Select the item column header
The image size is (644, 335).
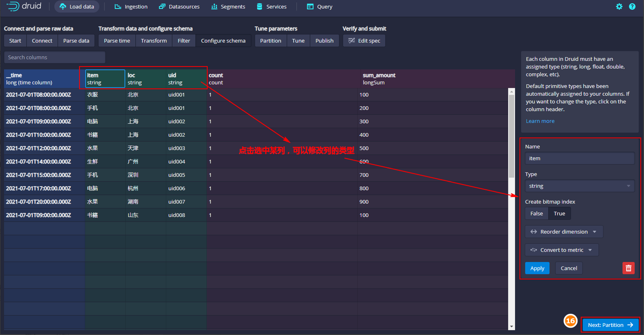(105, 79)
